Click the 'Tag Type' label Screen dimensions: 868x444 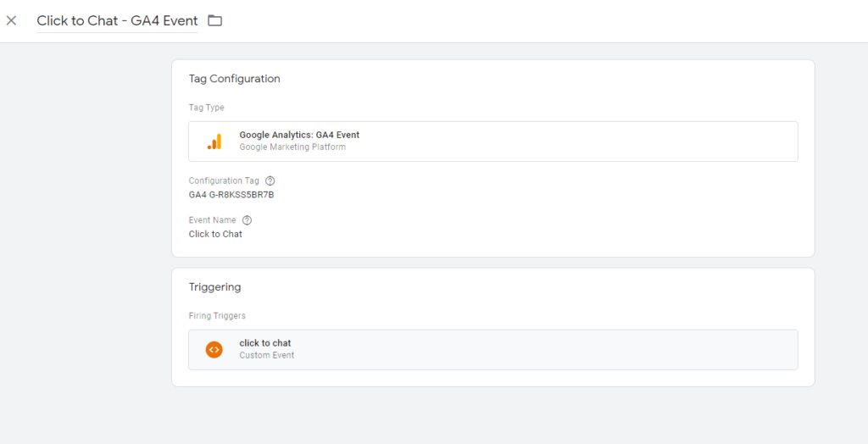[206, 108]
